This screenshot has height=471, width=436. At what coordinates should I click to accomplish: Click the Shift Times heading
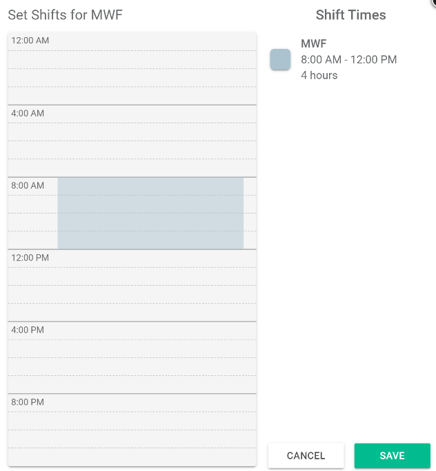(351, 15)
